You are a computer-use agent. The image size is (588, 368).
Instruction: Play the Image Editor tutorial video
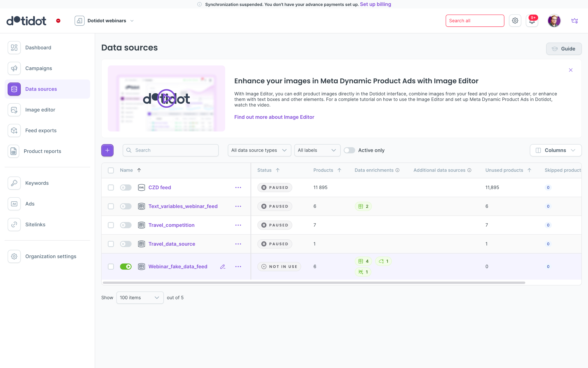pos(166,98)
